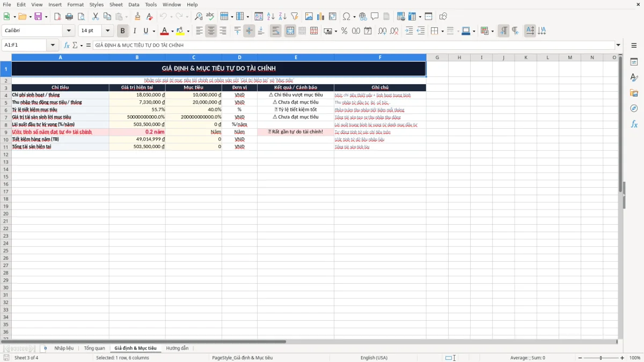
Task: Toggle Italic formatting
Action: click(135, 31)
